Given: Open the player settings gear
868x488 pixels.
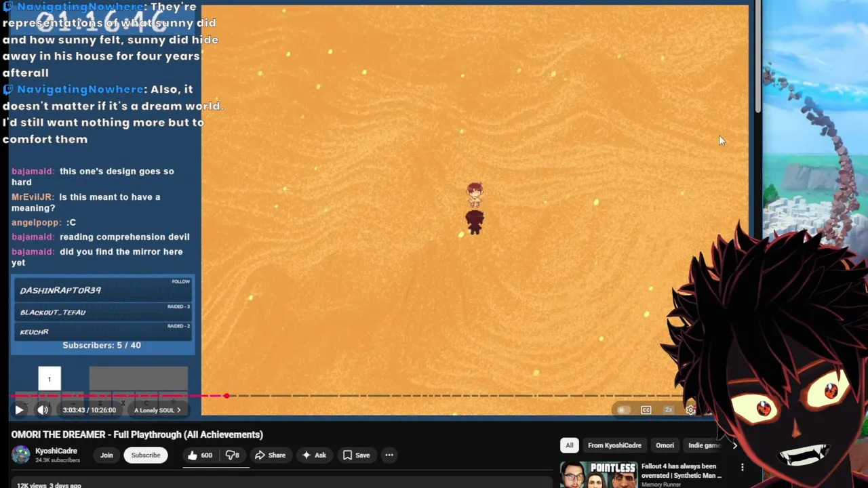Looking at the screenshot, I should pyautogui.click(x=690, y=410).
